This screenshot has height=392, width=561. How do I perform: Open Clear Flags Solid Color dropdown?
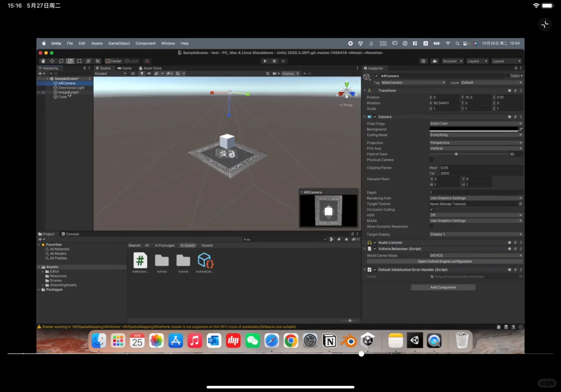(x=476, y=123)
